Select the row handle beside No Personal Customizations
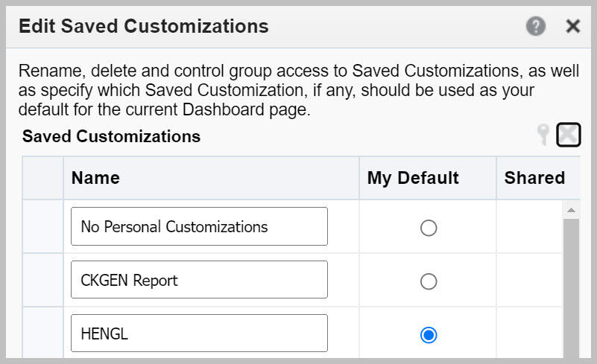597x364 pixels. (42, 226)
